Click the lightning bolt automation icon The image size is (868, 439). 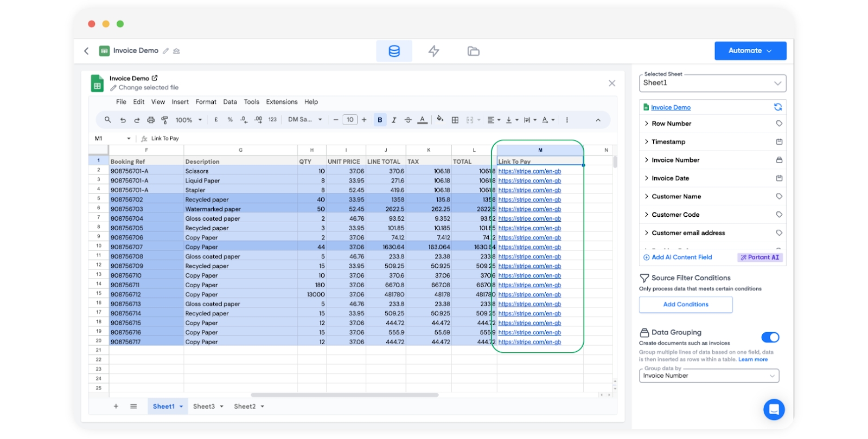point(433,51)
